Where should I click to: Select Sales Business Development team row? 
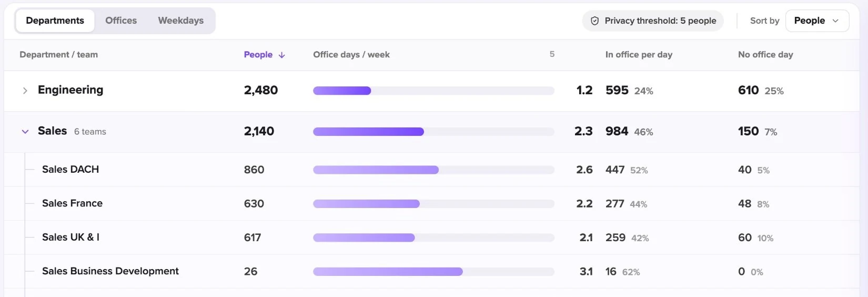pyautogui.click(x=431, y=271)
